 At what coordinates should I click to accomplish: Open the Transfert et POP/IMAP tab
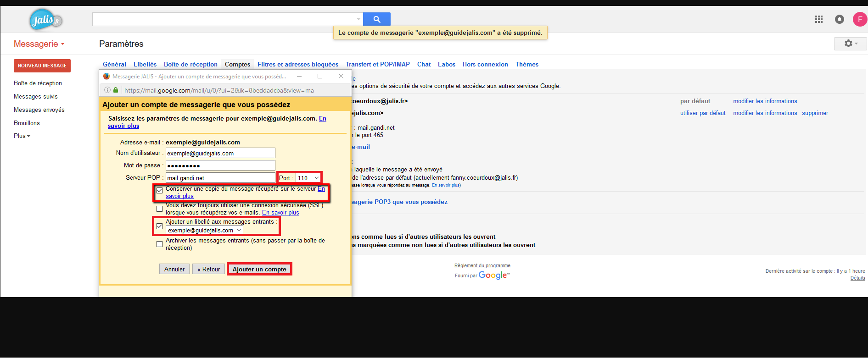pyautogui.click(x=377, y=65)
